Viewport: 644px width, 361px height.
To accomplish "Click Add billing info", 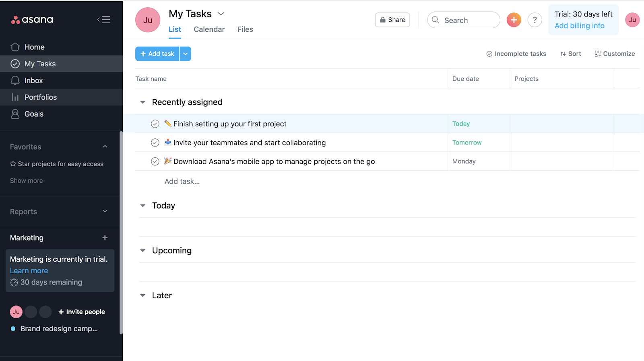I will 580,26.
